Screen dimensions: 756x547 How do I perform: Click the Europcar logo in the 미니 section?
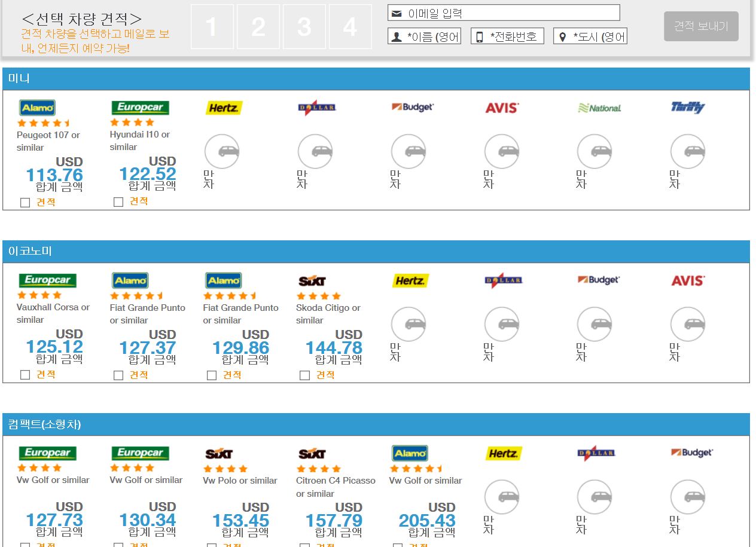[140, 108]
